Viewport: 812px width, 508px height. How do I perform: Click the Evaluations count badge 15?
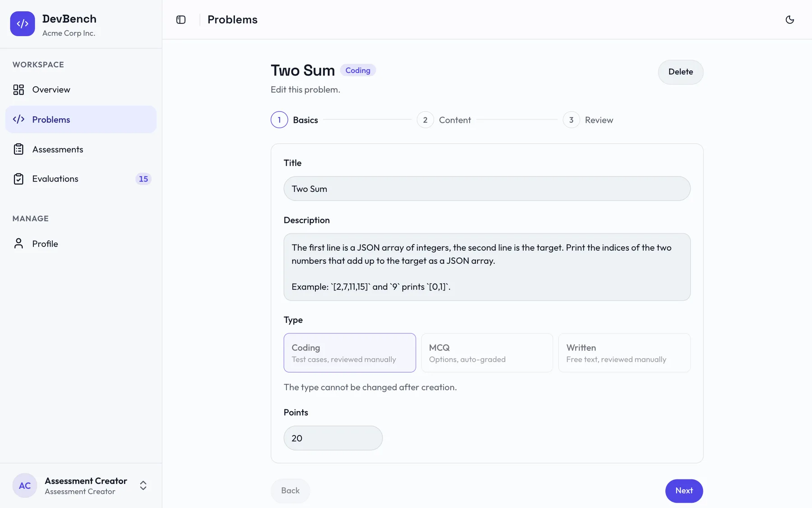click(143, 179)
